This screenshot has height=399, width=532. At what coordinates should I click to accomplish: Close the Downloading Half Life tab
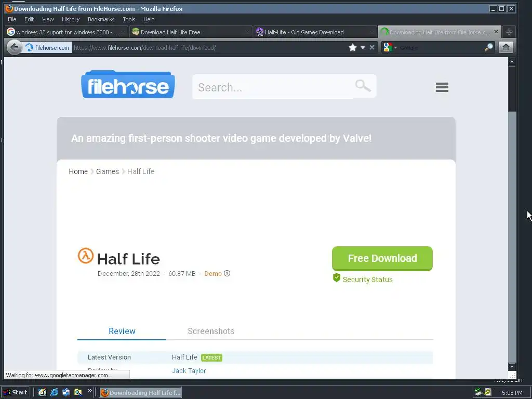pyautogui.click(x=496, y=32)
